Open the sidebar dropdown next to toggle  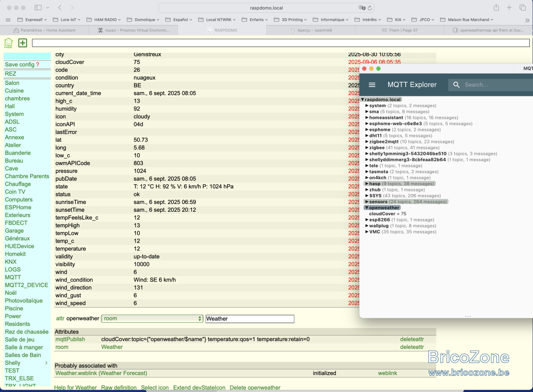[x=48, y=8]
